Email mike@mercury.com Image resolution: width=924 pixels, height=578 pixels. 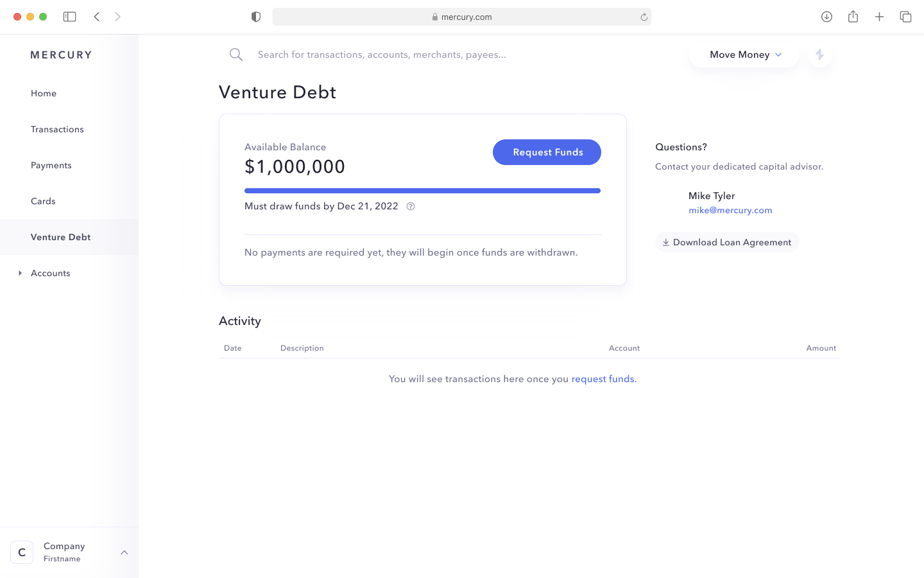point(730,210)
